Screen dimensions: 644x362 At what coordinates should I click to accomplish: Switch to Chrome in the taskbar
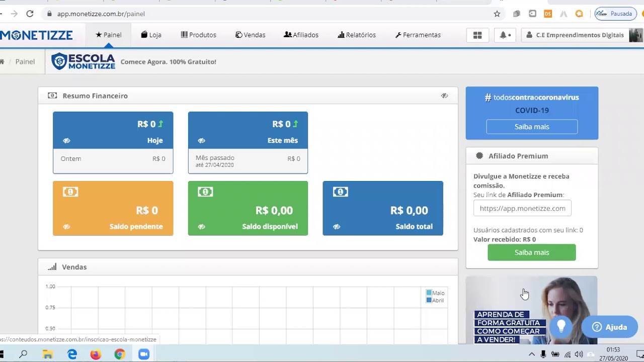(119, 354)
